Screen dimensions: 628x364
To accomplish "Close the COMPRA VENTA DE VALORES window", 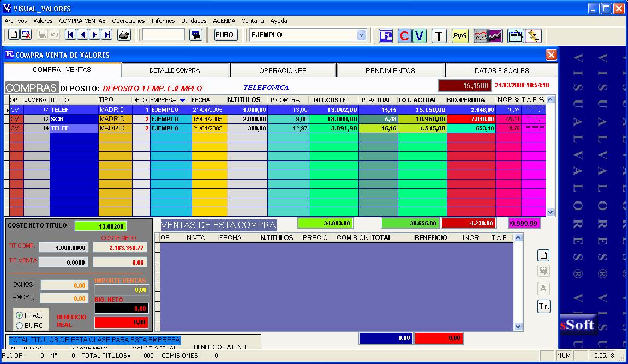I will (551, 55).
